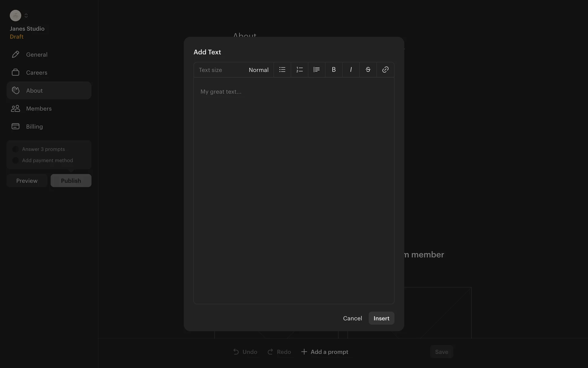Check the Answer 3 prompts item
Screen dimensions: 588x368
pyautogui.click(x=15, y=149)
